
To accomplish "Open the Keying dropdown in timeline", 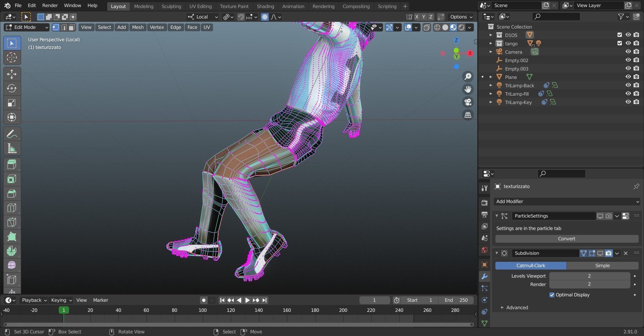I will pos(61,300).
